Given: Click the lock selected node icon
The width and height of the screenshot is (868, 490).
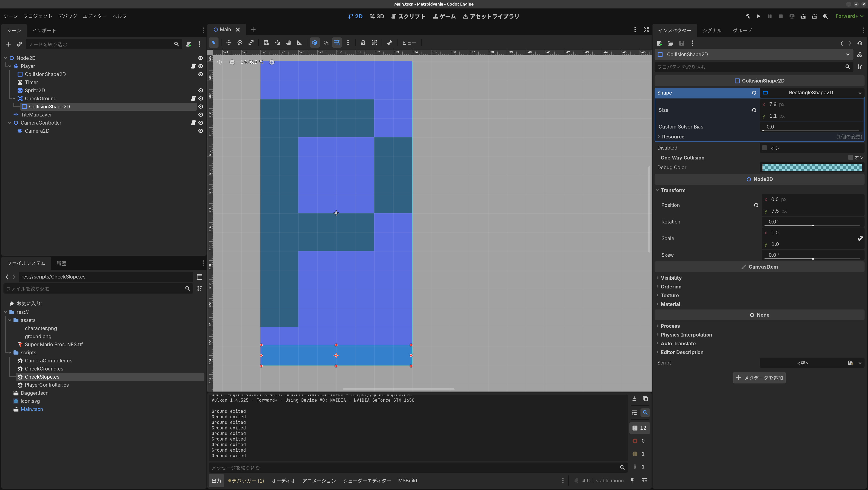Looking at the screenshot, I should click(x=363, y=43).
